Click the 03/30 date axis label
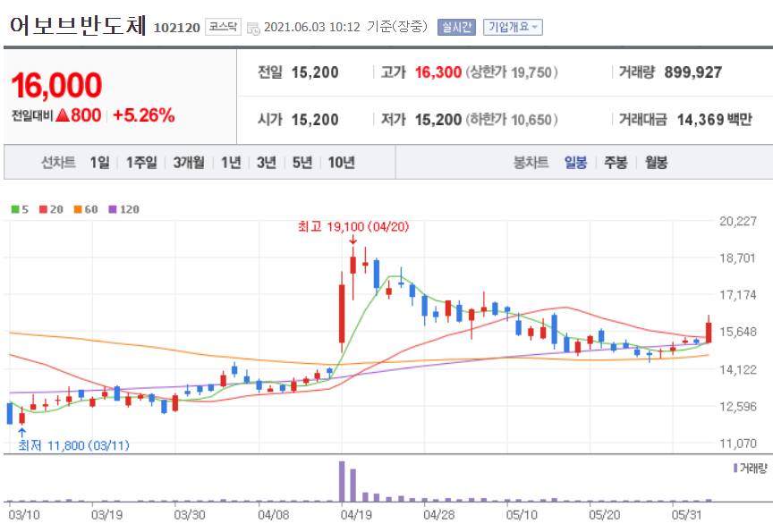The height and width of the screenshot is (532, 773). tap(190, 515)
